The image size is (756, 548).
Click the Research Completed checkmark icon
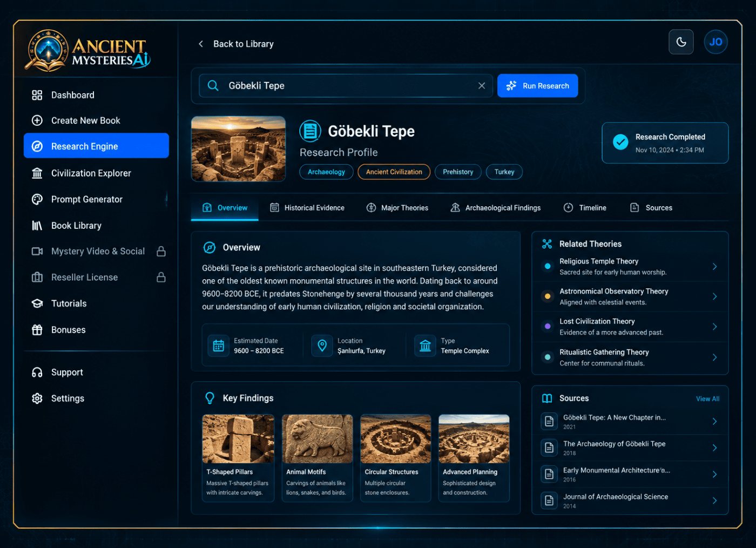click(x=620, y=143)
